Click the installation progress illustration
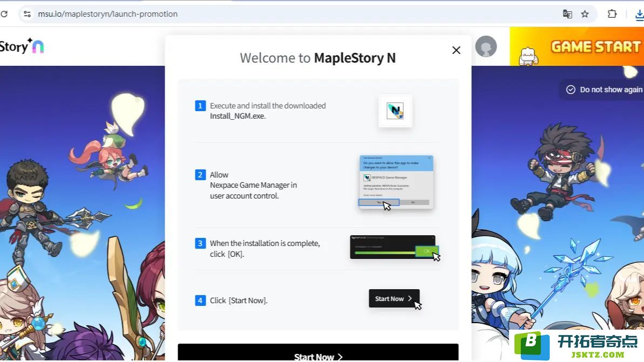 coord(393,247)
